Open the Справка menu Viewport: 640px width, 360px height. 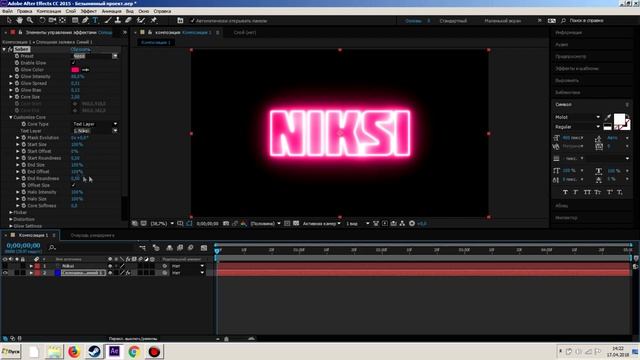tap(162, 11)
